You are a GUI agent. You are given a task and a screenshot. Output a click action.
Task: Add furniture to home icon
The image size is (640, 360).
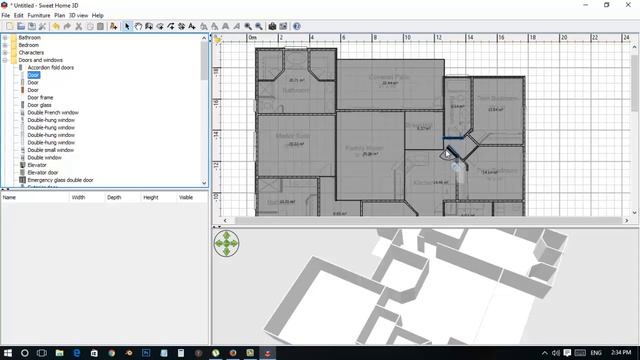113,27
